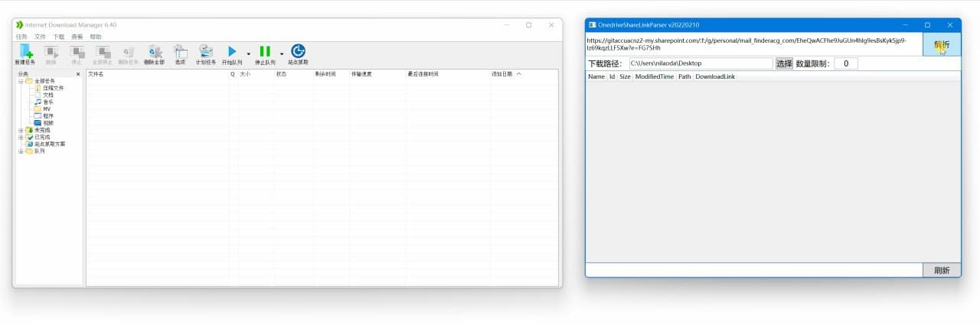Click the 选择 button for download path
The image size is (980, 325).
tap(784, 63)
